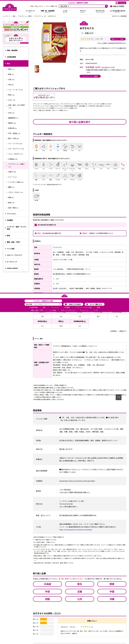Click the かに crab allergen icon

pos(79,146)
